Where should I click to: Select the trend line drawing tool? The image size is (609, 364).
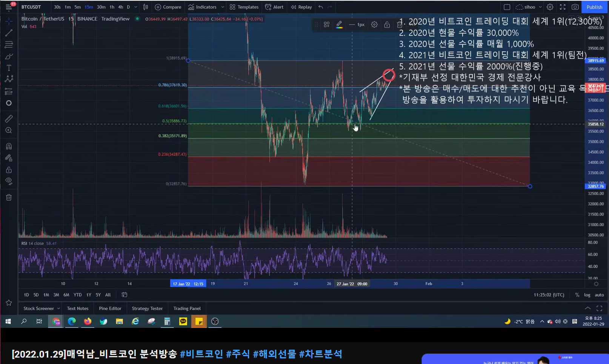tap(9, 33)
